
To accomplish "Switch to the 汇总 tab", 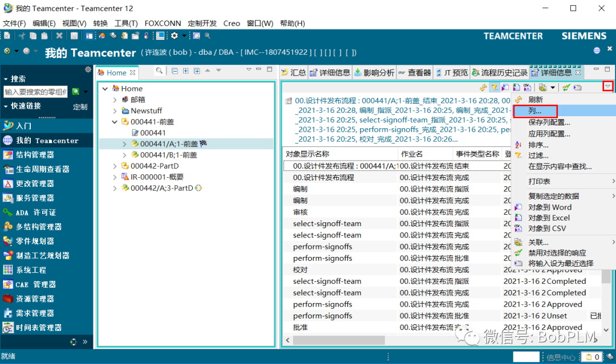I will 294,72.
